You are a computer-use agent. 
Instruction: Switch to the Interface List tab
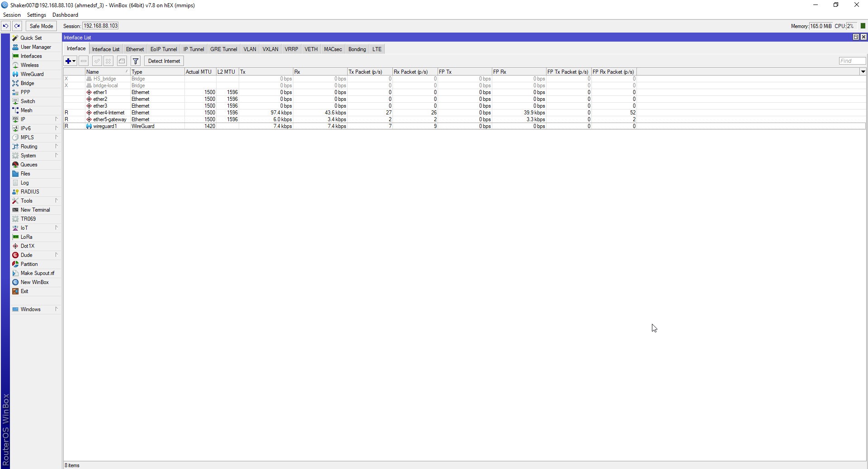(x=106, y=49)
